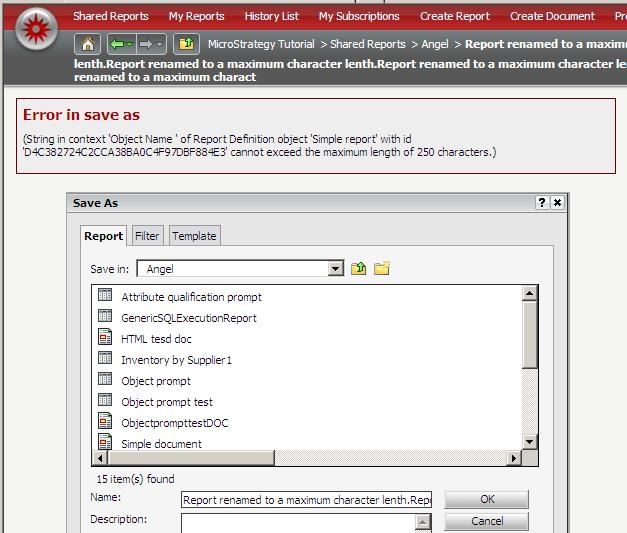
Task: Select Attribute qualification prompt in list
Action: tap(192, 297)
